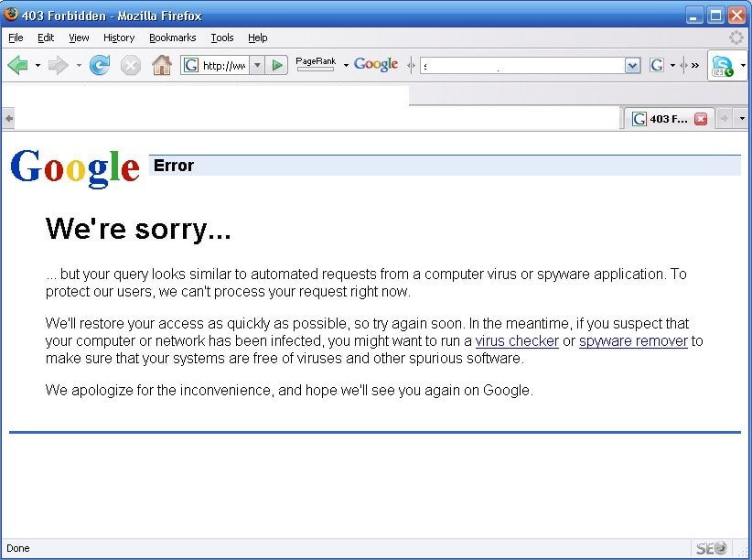The height and width of the screenshot is (560, 752).
Task: Go to the Home page icon
Action: (x=162, y=65)
